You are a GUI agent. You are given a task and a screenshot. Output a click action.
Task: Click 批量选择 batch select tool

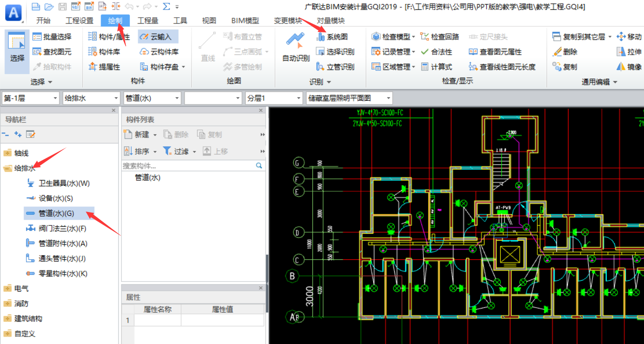(52, 37)
